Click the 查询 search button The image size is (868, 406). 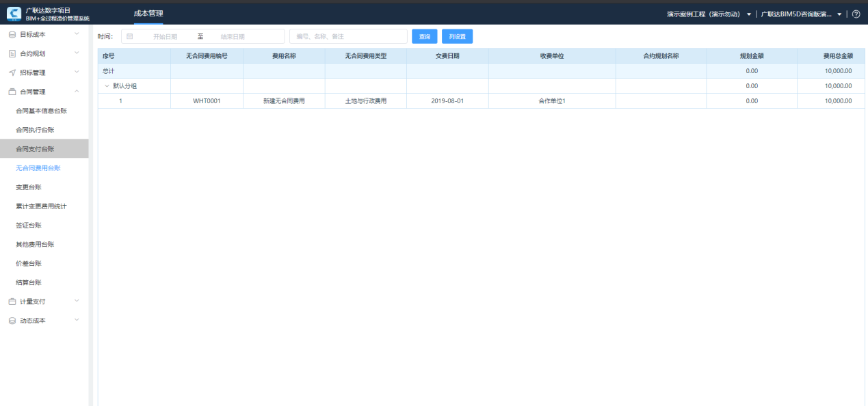425,36
